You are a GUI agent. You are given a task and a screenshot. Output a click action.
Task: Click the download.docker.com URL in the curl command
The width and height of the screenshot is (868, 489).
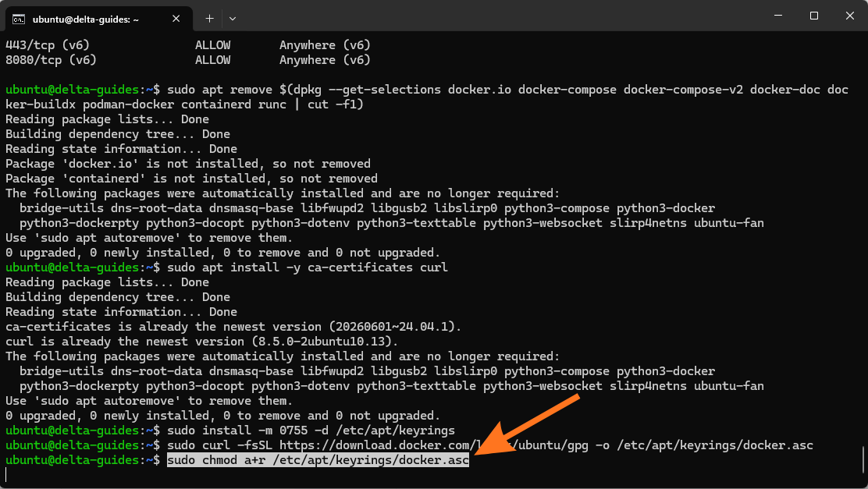coord(433,445)
